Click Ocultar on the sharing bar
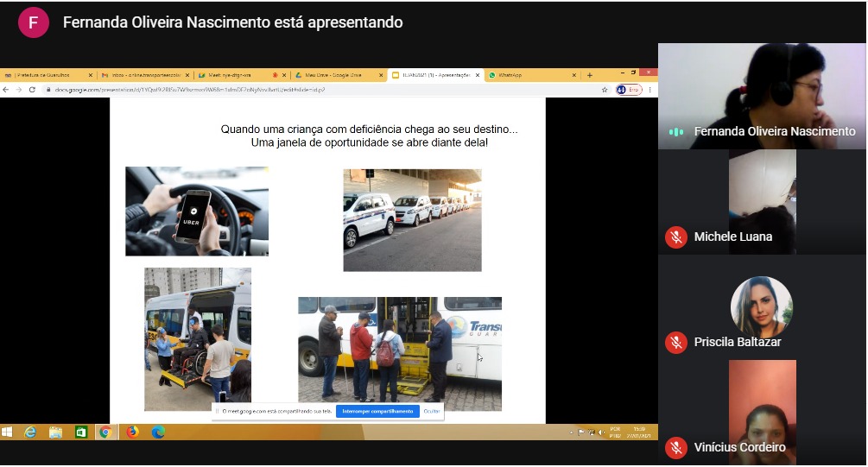Screen dimensions: 868x467 coord(432,412)
